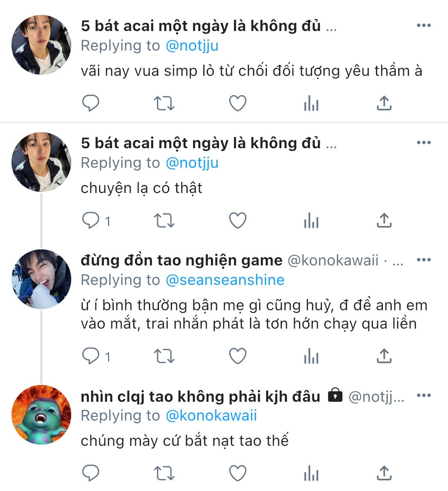Like the "vãi nay vua simp" tweet
The width and height of the screenshot is (448, 491).
(237, 103)
